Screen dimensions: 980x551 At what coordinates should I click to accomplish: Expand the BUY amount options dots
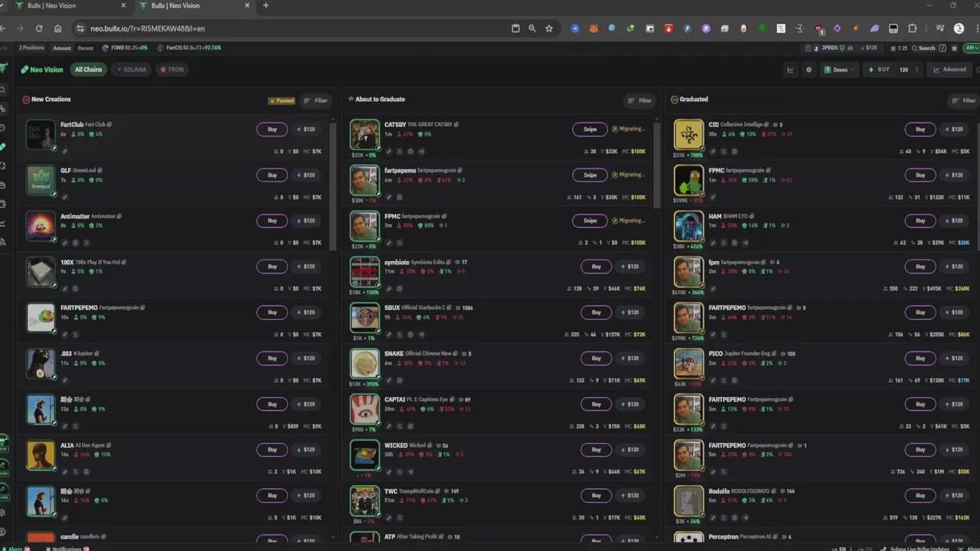pos(916,70)
